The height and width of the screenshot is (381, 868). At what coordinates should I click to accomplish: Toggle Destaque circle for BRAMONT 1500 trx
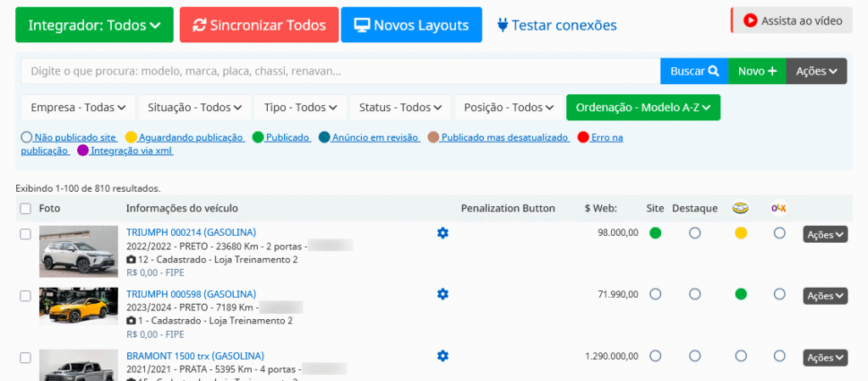pos(695,356)
